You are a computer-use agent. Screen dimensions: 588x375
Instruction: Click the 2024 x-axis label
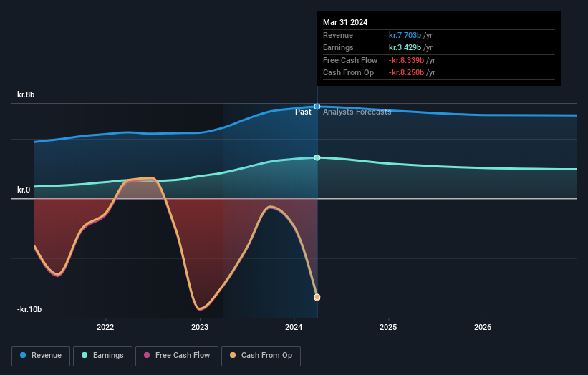point(294,327)
